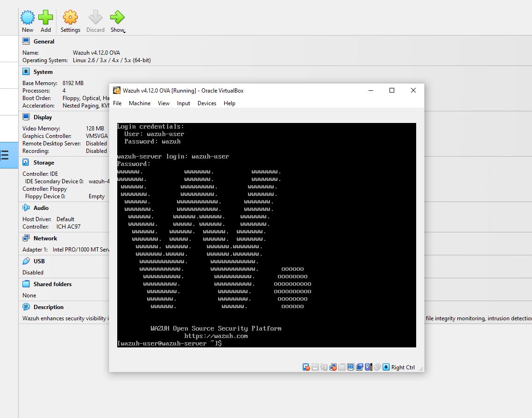The height and width of the screenshot is (418, 532).
Task: Open the Devices menu
Action: pyautogui.click(x=207, y=103)
